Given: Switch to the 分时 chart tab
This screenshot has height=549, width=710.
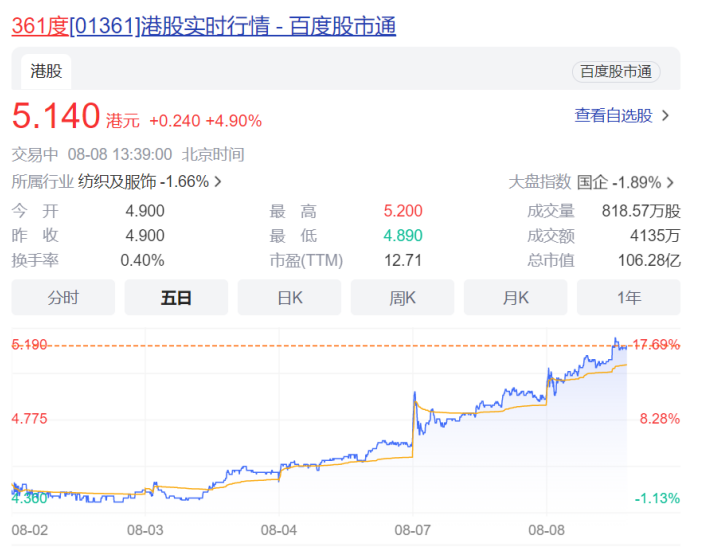Looking at the screenshot, I should pyautogui.click(x=63, y=298).
